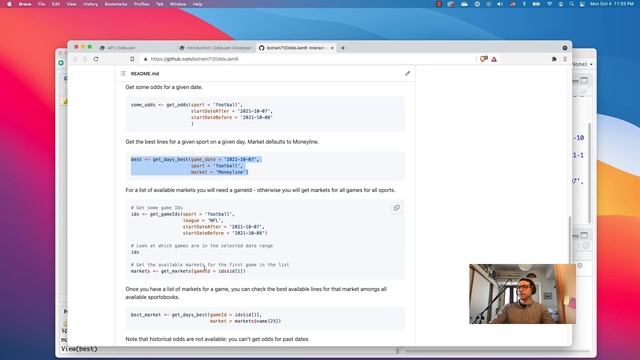Image resolution: width=640 pixels, height=360 pixels.
Task: Open the Profiles menu
Action: pos(141,4)
